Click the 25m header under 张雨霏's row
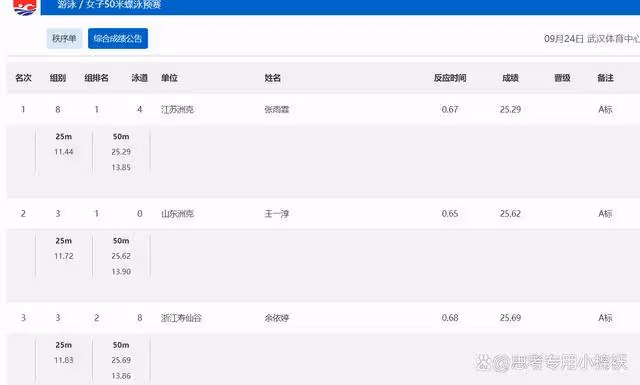This screenshot has height=385, width=640. coord(64,136)
